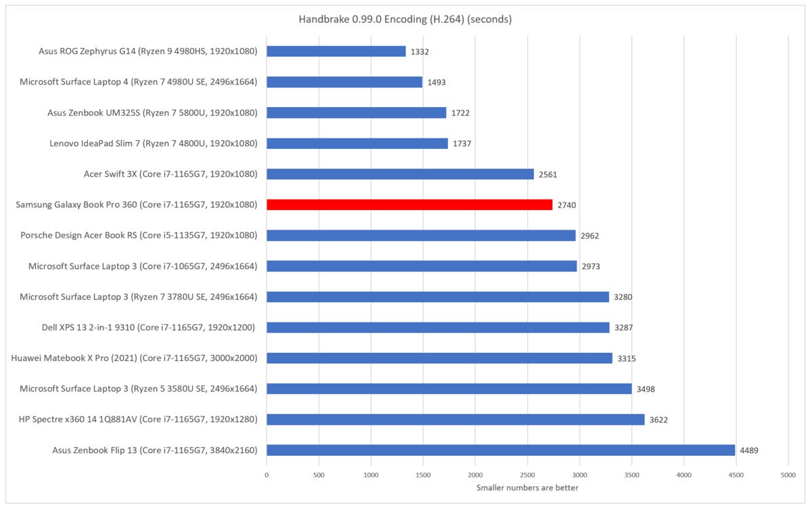The height and width of the screenshot is (512, 812).
Task: Select the data label "1722"
Action: (x=460, y=113)
